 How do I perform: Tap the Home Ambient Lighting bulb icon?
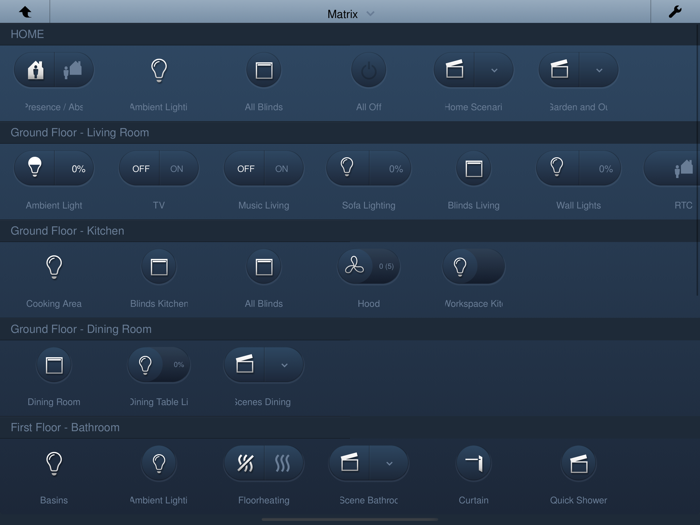[159, 71]
